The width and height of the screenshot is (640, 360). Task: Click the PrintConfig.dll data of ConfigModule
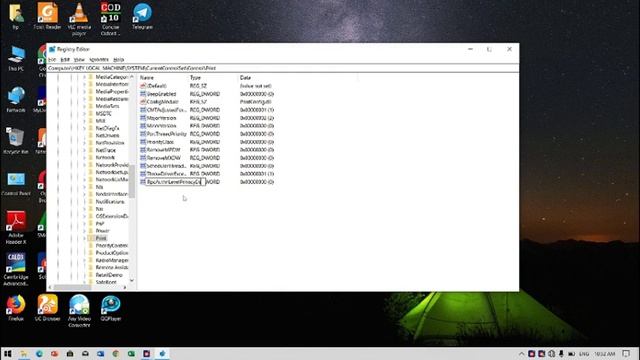pyautogui.click(x=256, y=102)
